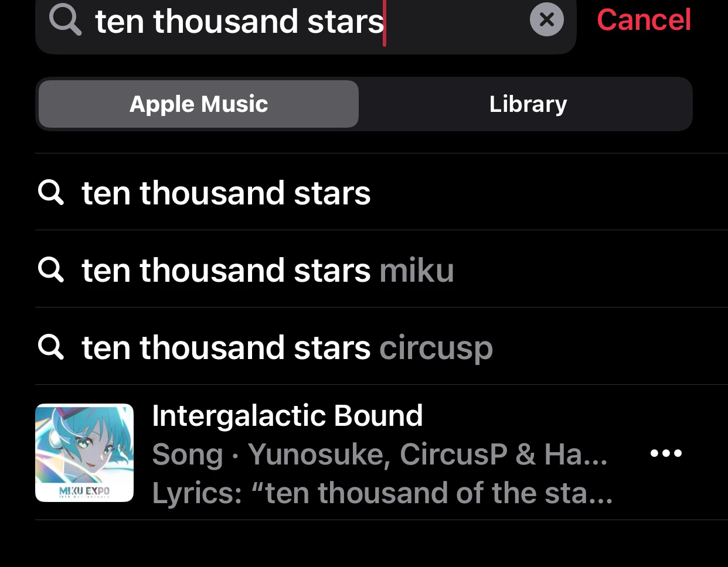This screenshot has width=728, height=567.
Task: Tap search icon beside "ten thousand stars" suggestion
Action: click(x=51, y=192)
